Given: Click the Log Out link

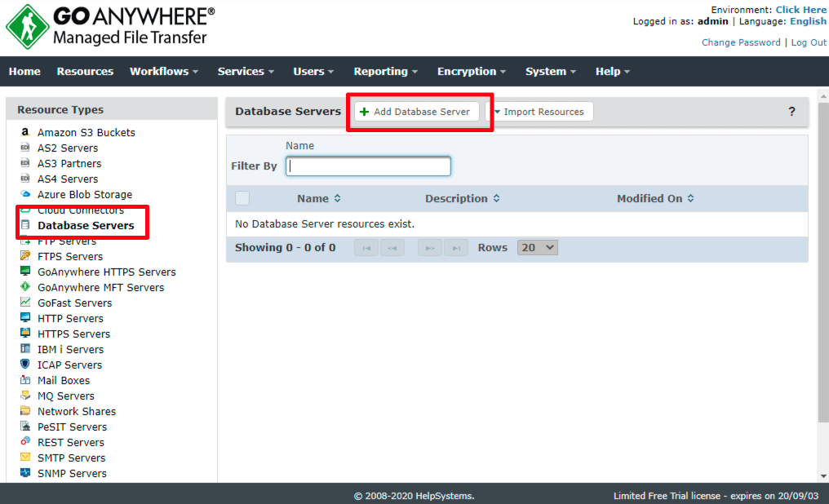Looking at the screenshot, I should [x=809, y=42].
